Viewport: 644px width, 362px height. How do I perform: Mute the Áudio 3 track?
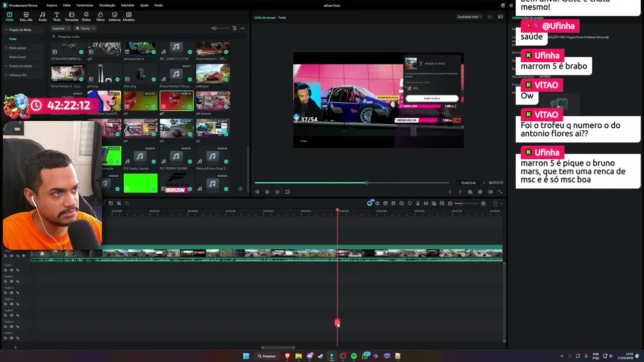tap(12, 293)
